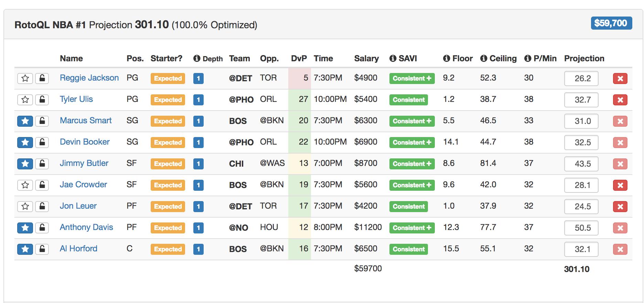Open Reggie Jackson's player link
The height and width of the screenshot is (303, 644).
(x=89, y=78)
